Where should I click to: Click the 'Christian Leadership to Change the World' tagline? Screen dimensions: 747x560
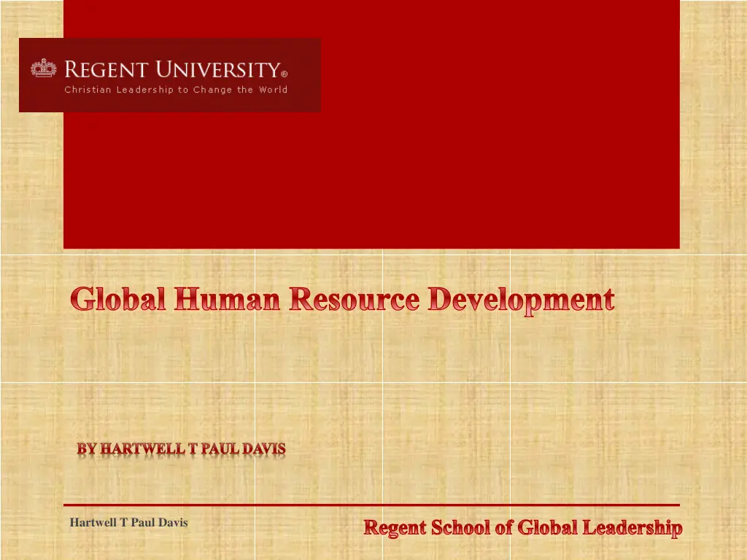pos(176,90)
